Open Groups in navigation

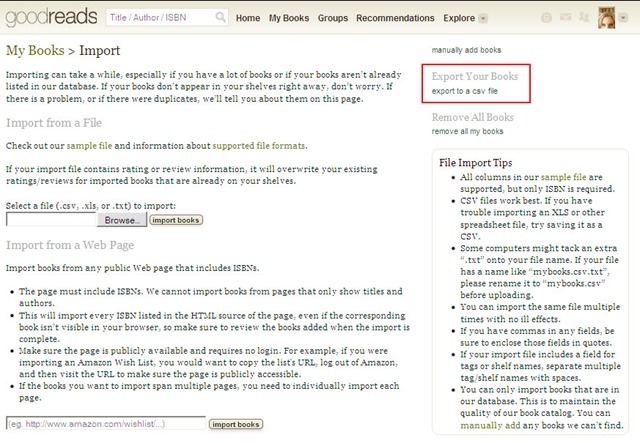tap(333, 18)
